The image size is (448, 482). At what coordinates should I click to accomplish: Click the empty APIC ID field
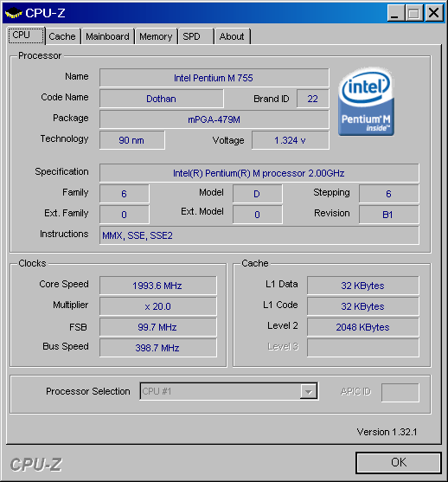tap(400, 392)
